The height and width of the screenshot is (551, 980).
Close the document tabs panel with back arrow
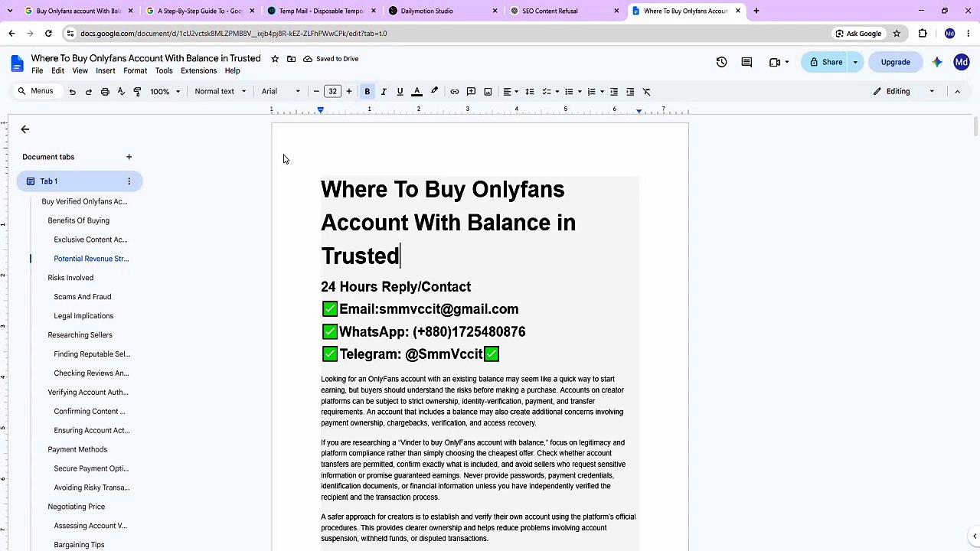click(x=24, y=129)
